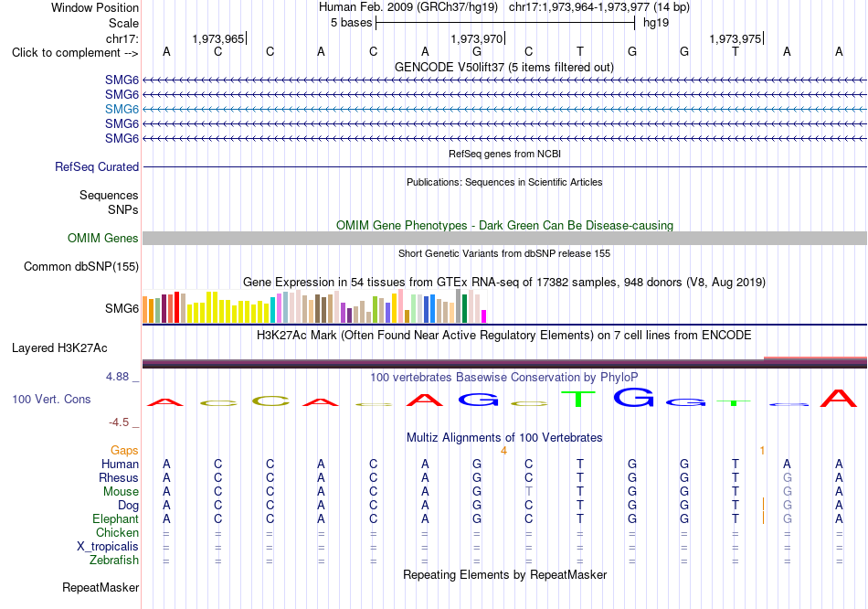Image resolution: width=868 pixels, height=609 pixels.
Task: Select the Dog species row label
Action: point(129,506)
